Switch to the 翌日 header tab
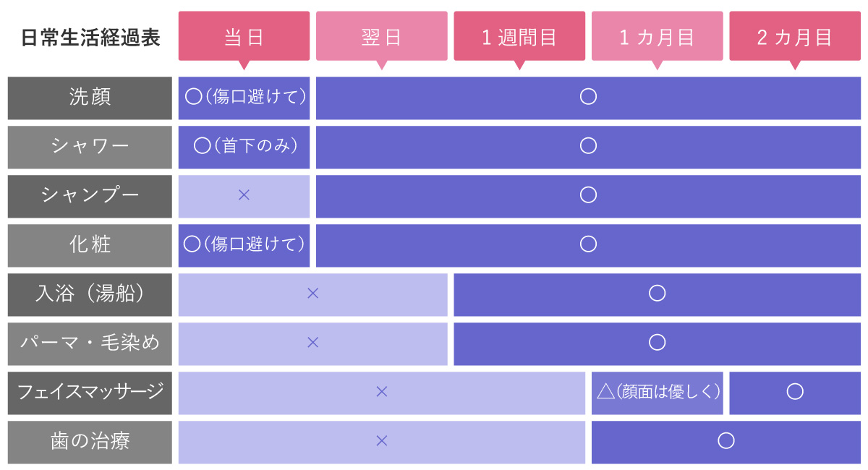Viewport: 868px width, 470px height. [x=381, y=37]
